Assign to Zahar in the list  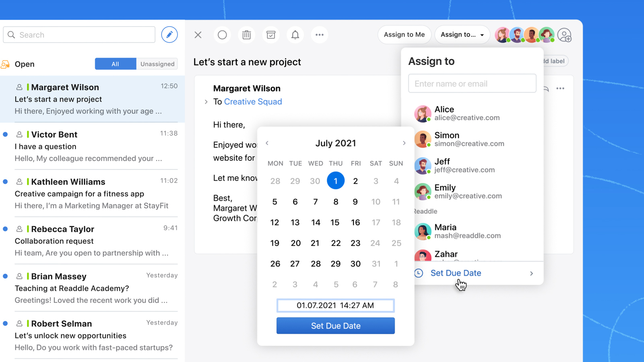tap(472, 255)
